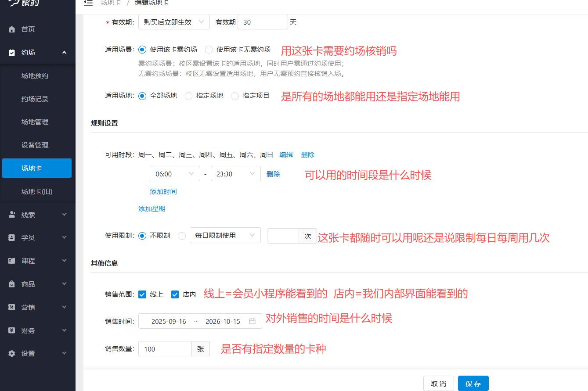Collapse the 约场 sidebar section
The image size is (588, 391).
[x=64, y=52]
